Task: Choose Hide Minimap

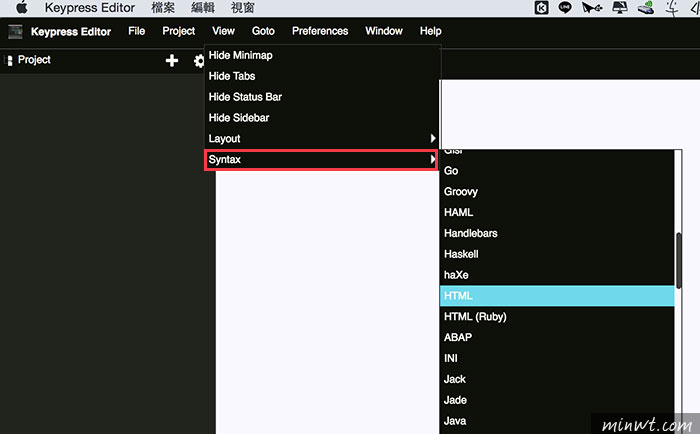Action: pyautogui.click(x=321, y=55)
